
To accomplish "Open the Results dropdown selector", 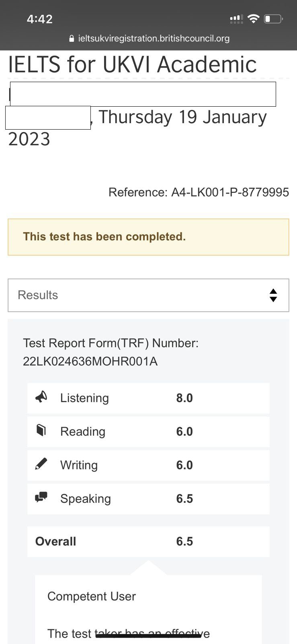I will tap(148, 295).
